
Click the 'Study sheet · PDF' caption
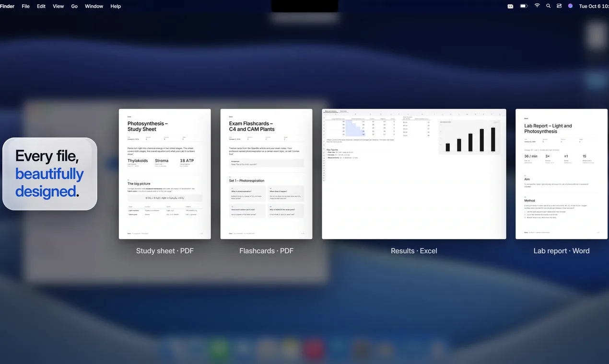pyautogui.click(x=165, y=251)
